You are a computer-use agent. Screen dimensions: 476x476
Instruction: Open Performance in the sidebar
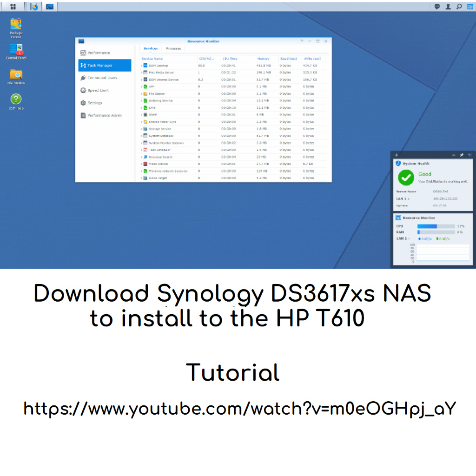point(99,53)
